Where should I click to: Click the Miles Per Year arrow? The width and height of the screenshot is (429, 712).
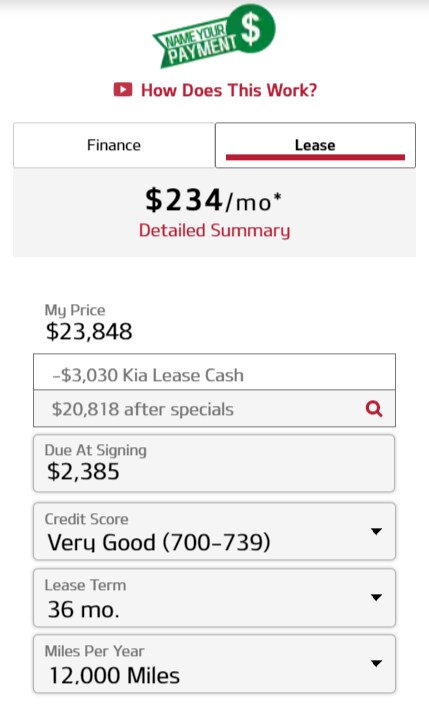click(x=376, y=663)
